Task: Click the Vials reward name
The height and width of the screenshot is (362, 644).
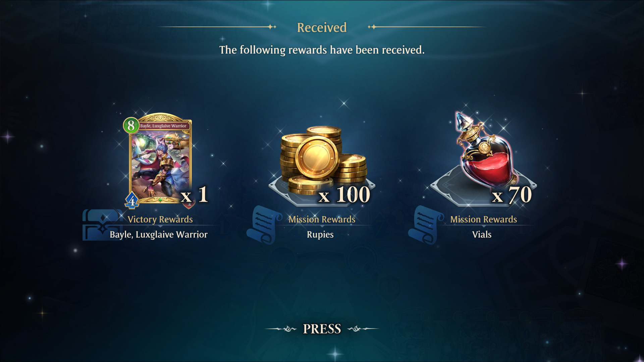Action: 482,235
